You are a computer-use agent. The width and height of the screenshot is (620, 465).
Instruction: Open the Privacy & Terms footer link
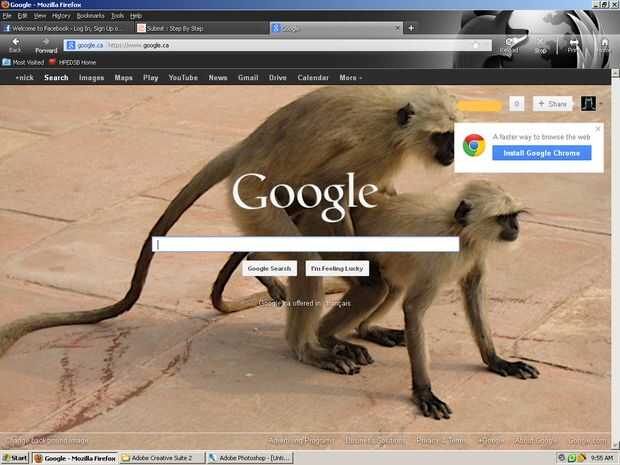click(x=440, y=440)
